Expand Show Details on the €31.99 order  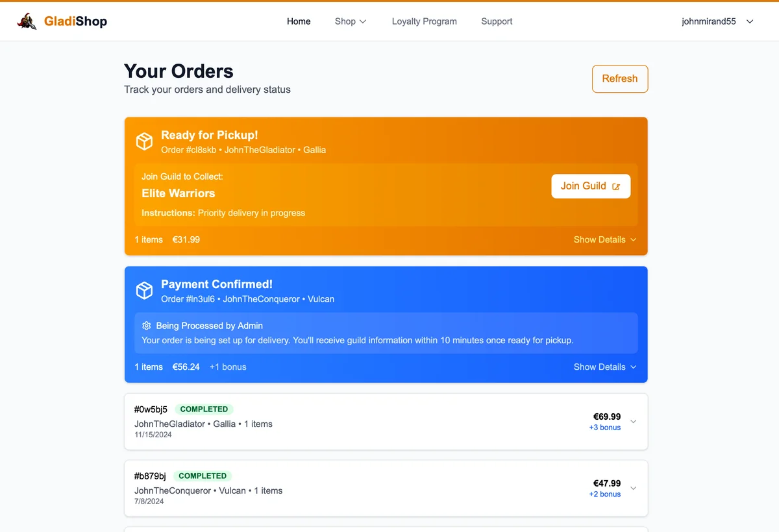tap(604, 239)
